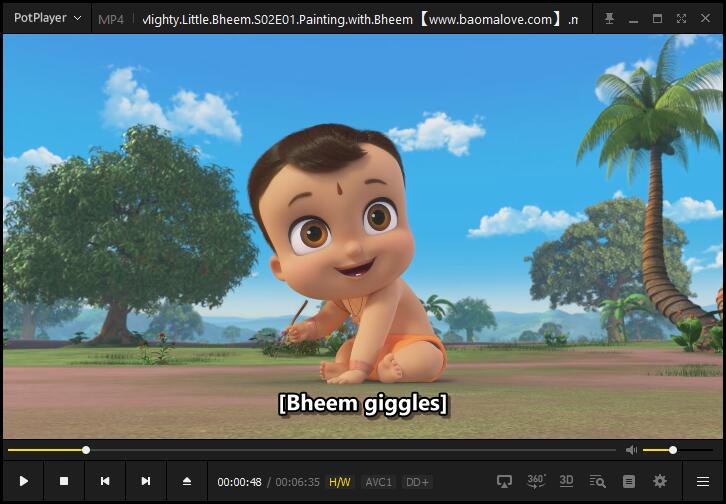Toggle H/W hardware decoding indicator
Screen dimensions: 726x504
pos(339,482)
